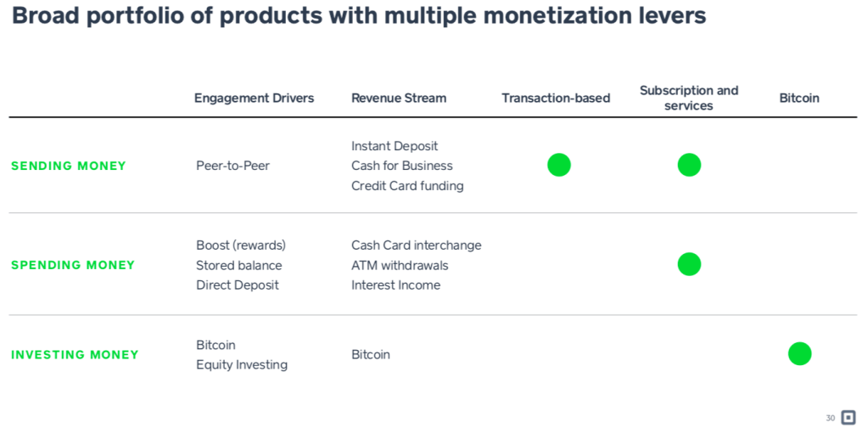868x434 pixels.
Task: Click the Subscription and services column header
Action: click(689, 98)
